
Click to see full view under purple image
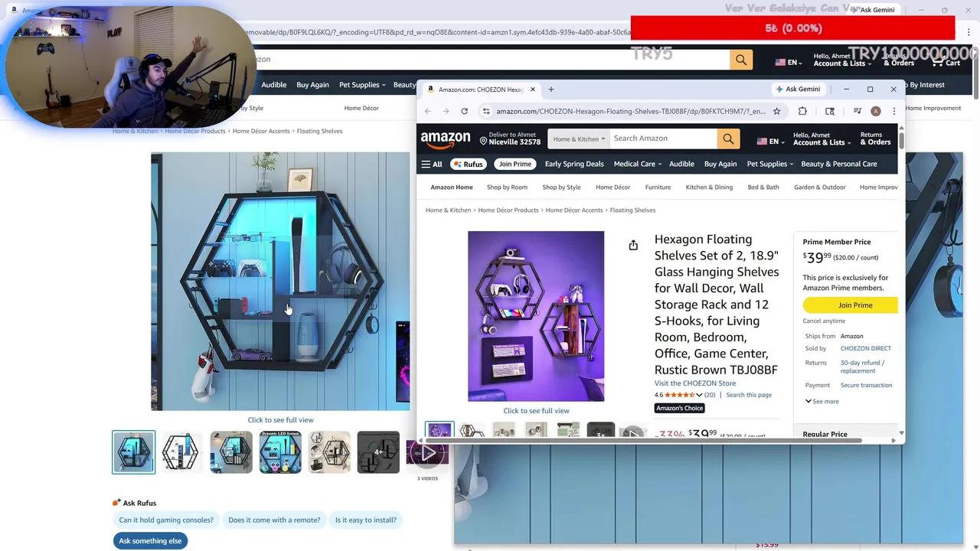coord(536,411)
